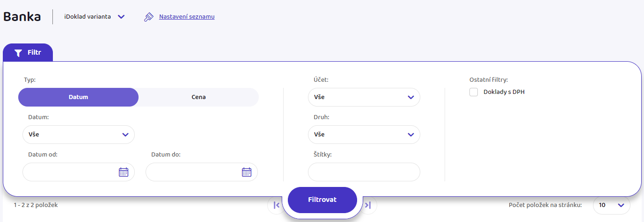
Task: Open the Účet dropdown
Action: pos(364,97)
